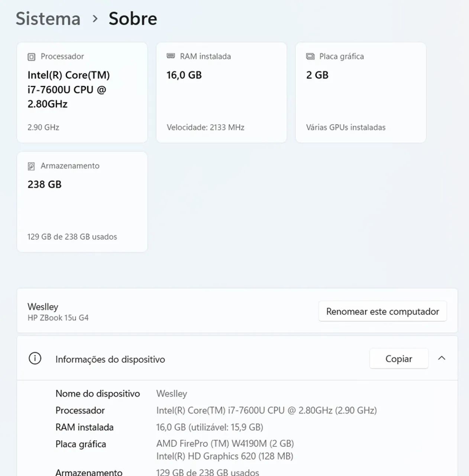
Task: Click Renomear este computador button
Action: click(x=382, y=311)
